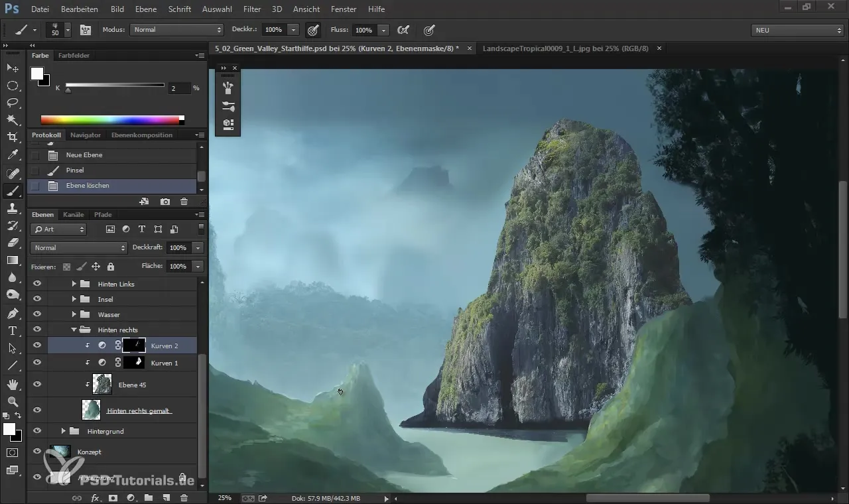Viewport: 849px width, 504px height.
Task: Select the Pen tool
Action: tap(12, 313)
